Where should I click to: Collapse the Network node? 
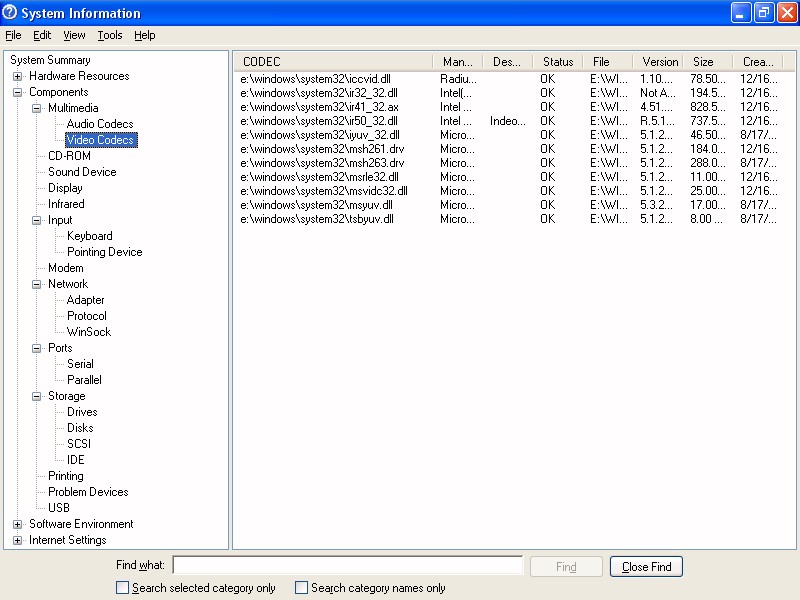(36, 284)
